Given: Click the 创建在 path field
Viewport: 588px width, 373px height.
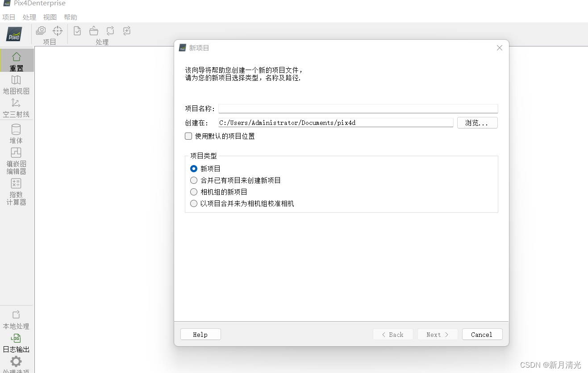Looking at the screenshot, I should pyautogui.click(x=336, y=123).
